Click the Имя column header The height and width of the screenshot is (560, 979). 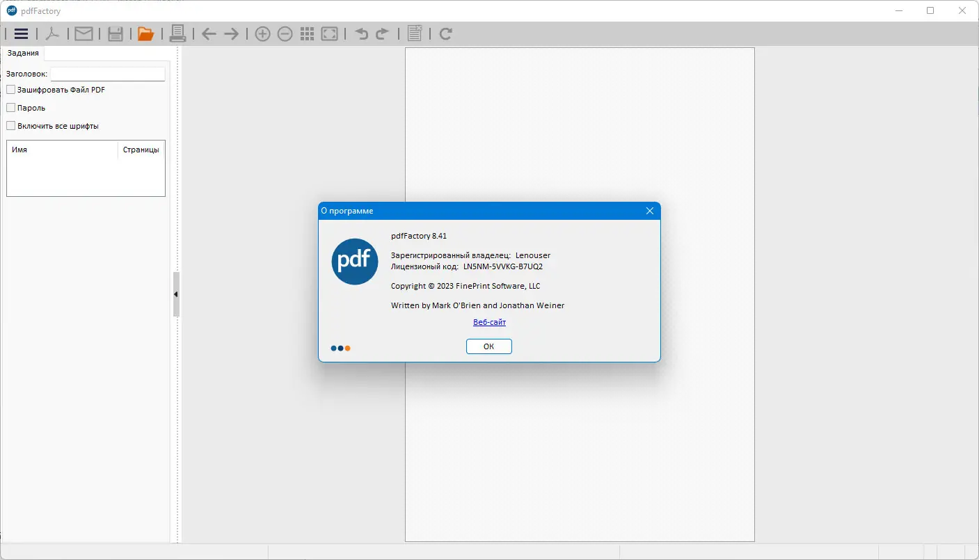coord(63,150)
